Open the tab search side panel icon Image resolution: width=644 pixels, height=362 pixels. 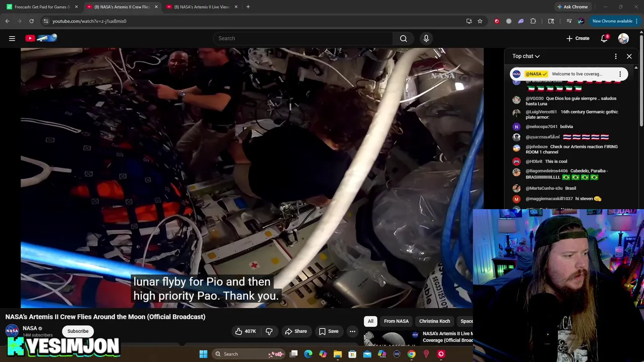[551, 21]
